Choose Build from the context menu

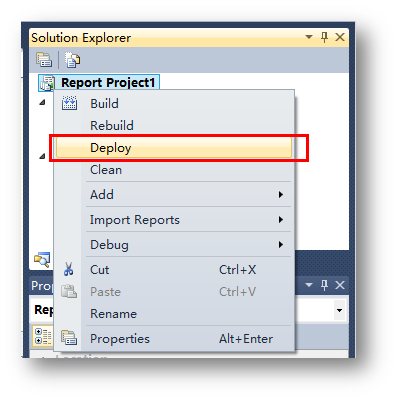[174, 104]
